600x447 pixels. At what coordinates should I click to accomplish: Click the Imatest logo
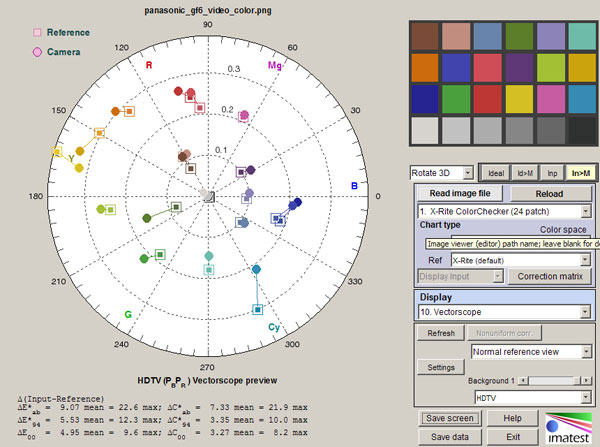coord(569,428)
